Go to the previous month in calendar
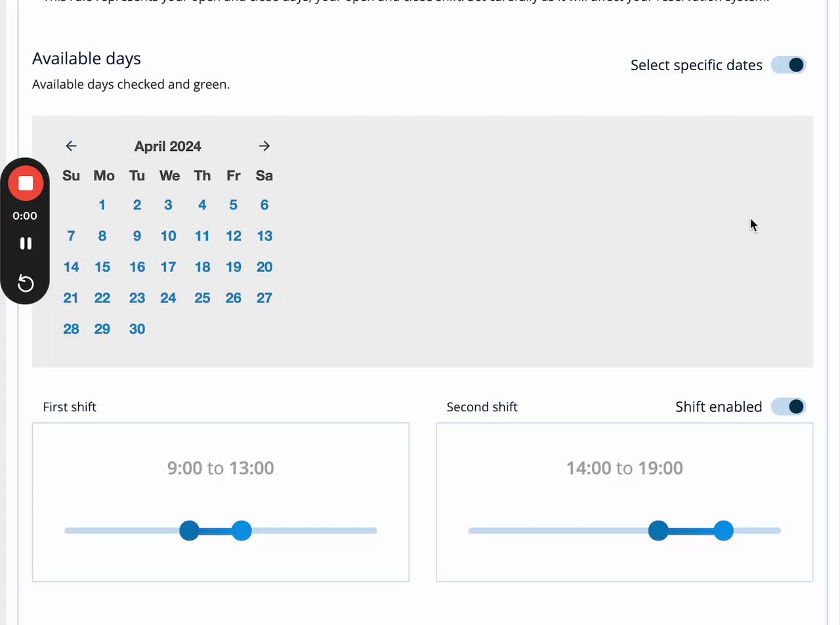Screen dimensions: 840x625 click(x=71, y=146)
